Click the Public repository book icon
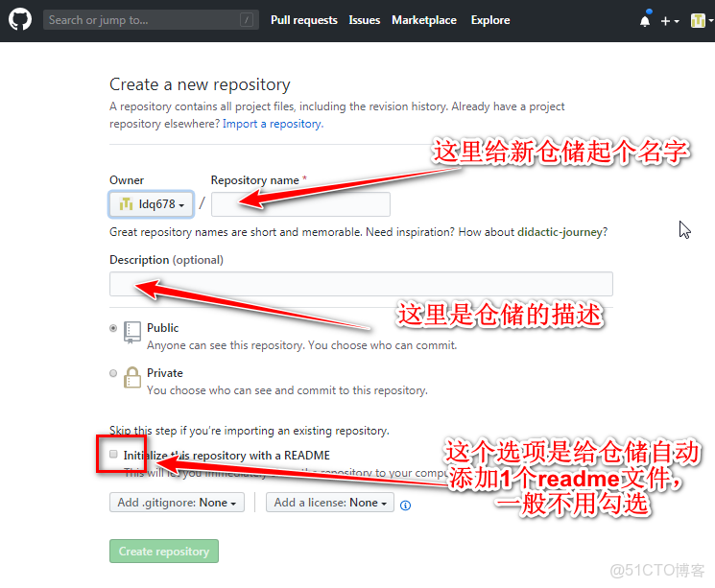 click(132, 332)
